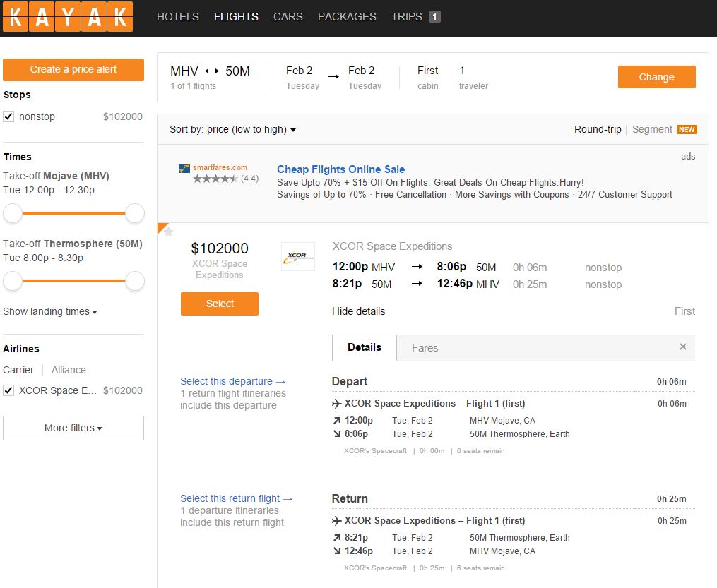Screen dimensions: 717x588
Task: Go to the Hotels menu
Action: 177,16
